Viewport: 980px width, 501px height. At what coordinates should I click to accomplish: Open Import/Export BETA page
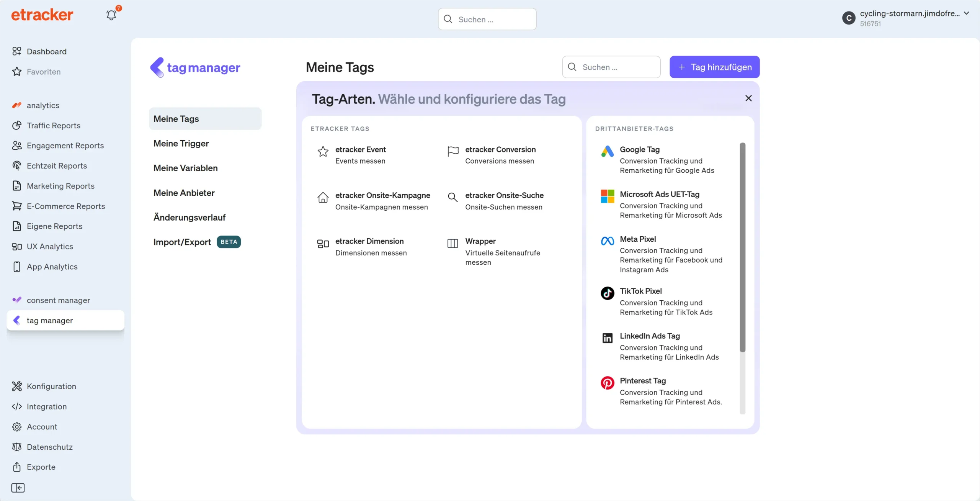[x=183, y=242]
